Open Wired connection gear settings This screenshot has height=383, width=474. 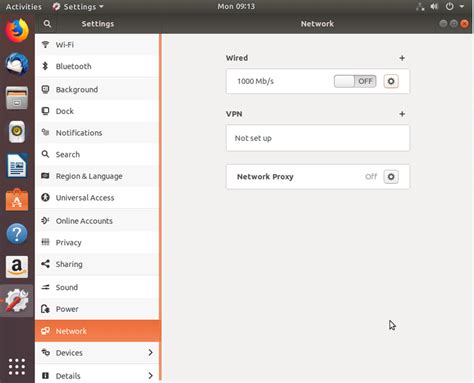(391, 81)
